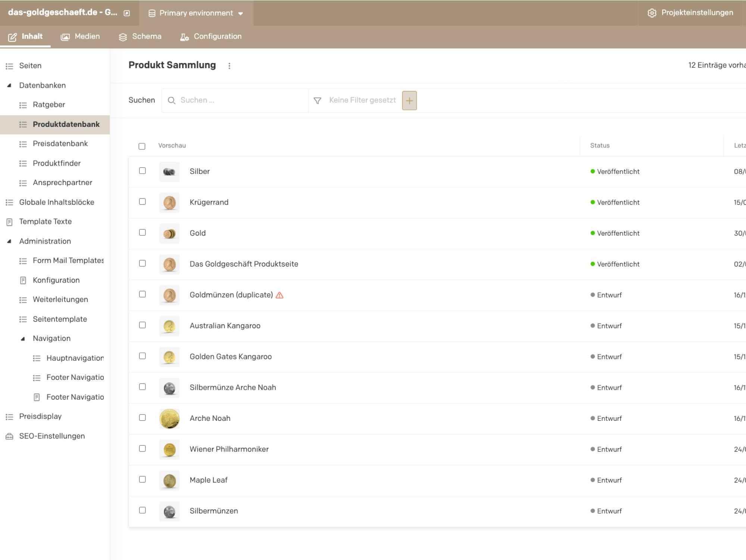746x560 pixels.
Task: Click the Konfiguration document icon
Action: pos(23,280)
